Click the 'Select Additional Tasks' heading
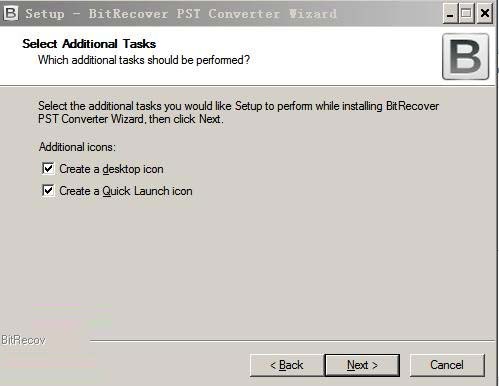The height and width of the screenshot is (386, 499). 89,44
